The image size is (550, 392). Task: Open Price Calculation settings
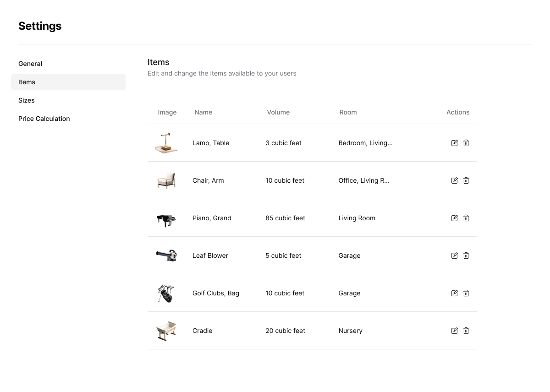44,119
